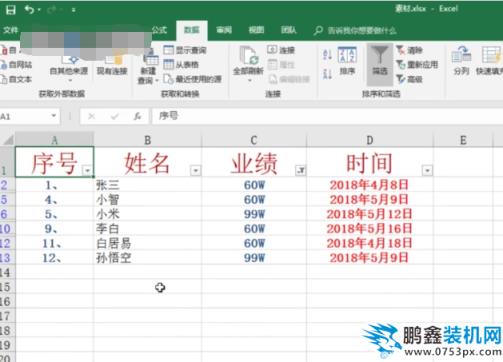Click the Undo arrow icon
Image resolution: width=503 pixels, height=362 pixels.
[29, 10]
